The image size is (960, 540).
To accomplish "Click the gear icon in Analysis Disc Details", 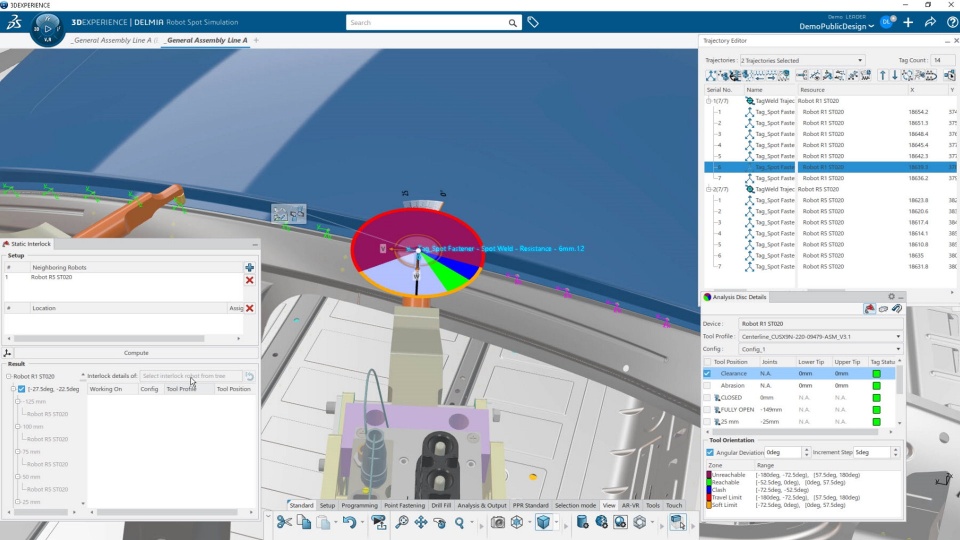I will [x=891, y=296].
